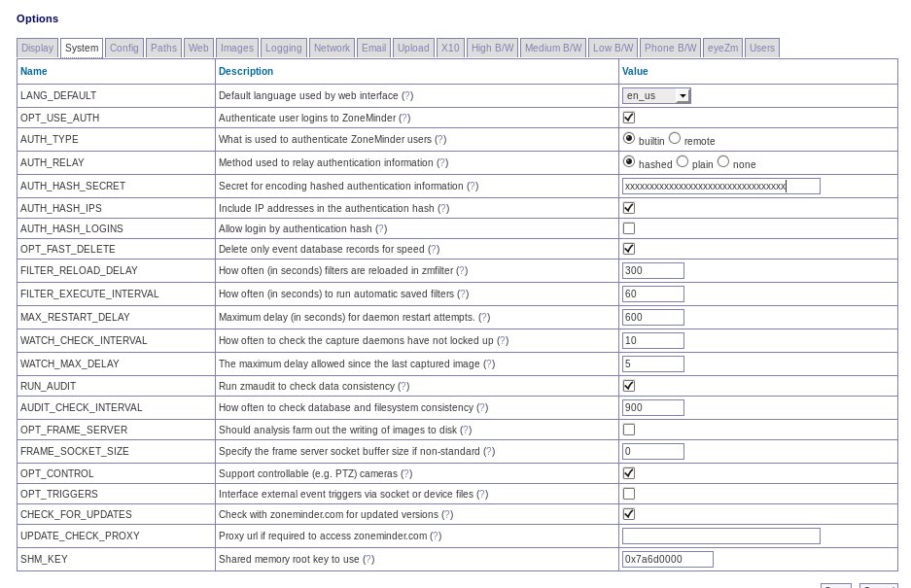Show the Network tab

pos(332,49)
